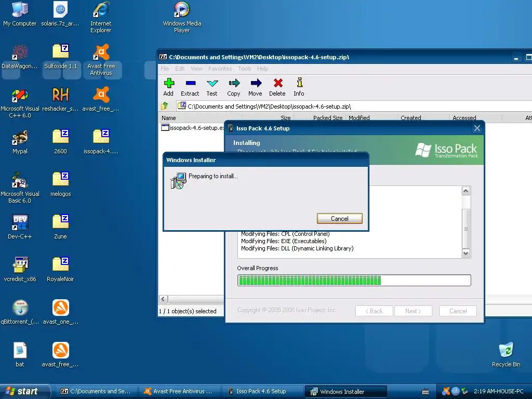
Task: Minimize the 7-Zip window
Action: (x=516, y=57)
